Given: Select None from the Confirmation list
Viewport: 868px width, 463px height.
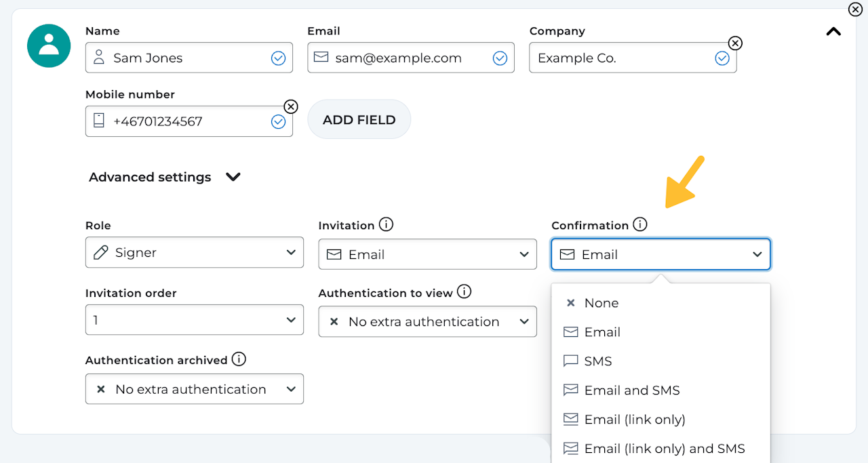Looking at the screenshot, I should click(601, 303).
